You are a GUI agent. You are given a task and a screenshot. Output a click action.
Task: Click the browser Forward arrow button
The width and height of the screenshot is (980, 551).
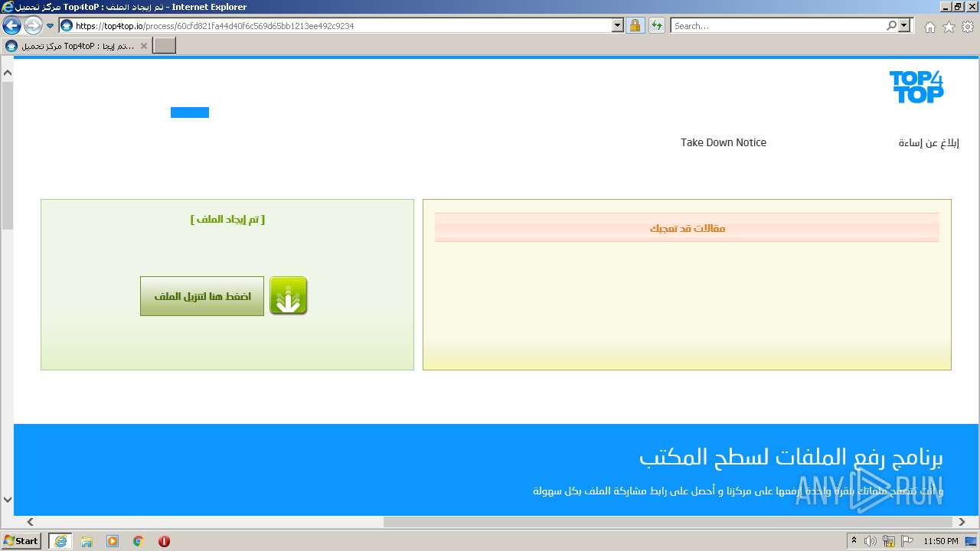point(33,26)
